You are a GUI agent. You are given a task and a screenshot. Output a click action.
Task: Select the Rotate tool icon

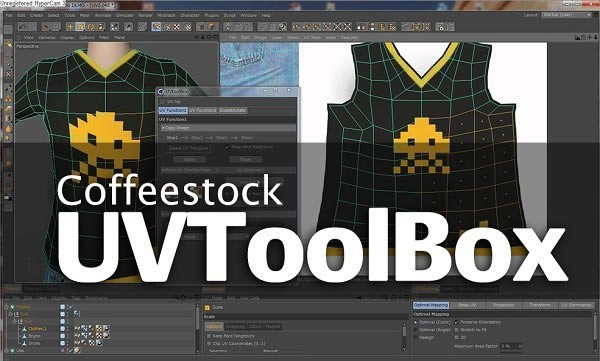(91, 27)
